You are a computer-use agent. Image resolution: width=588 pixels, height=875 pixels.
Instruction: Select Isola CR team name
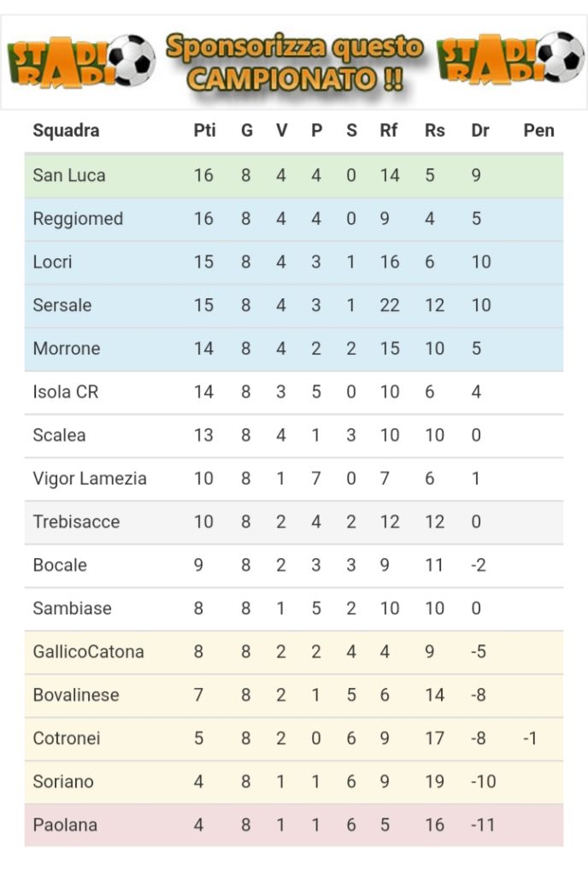point(65,391)
